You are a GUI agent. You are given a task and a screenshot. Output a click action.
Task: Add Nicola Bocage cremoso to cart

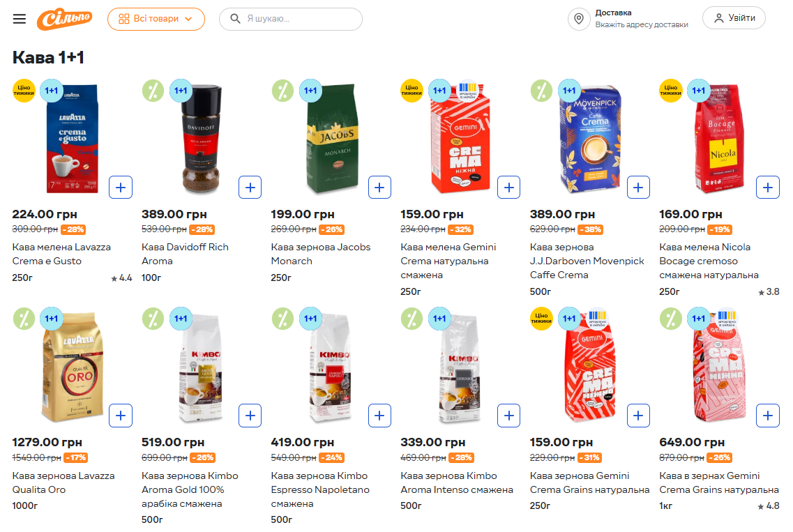pyautogui.click(x=767, y=187)
